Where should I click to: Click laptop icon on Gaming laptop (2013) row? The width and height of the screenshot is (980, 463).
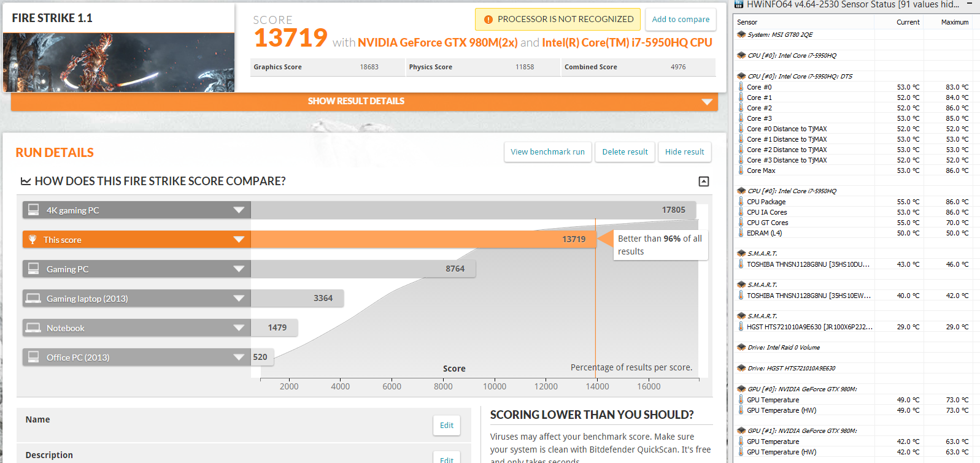[33, 298]
